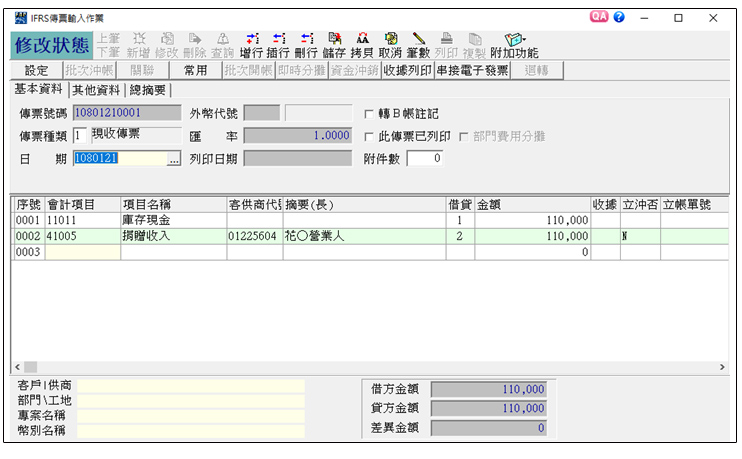742x459 pixels.
Task: Click the 常用 button
Action: point(195,71)
